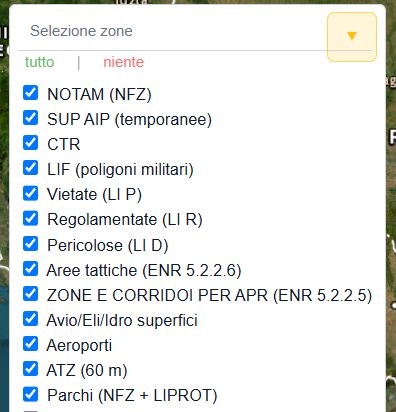Click the Aeroporti label text

79,346
